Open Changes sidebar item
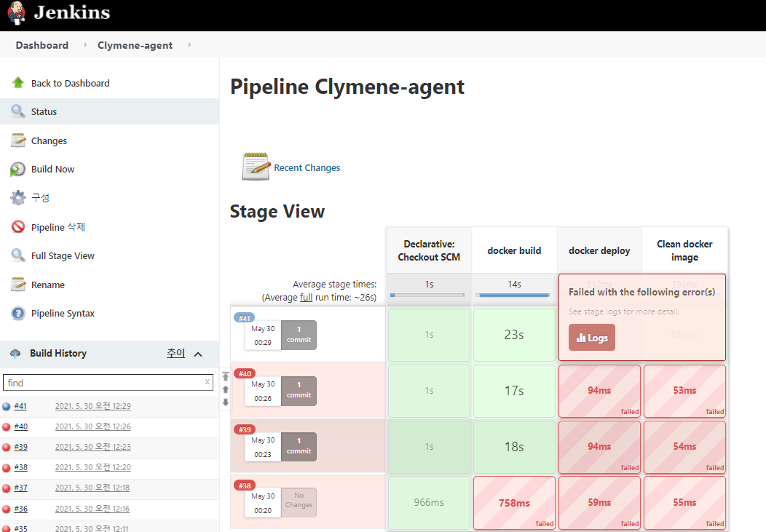Image resolution: width=766 pixels, height=532 pixels. [49, 140]
